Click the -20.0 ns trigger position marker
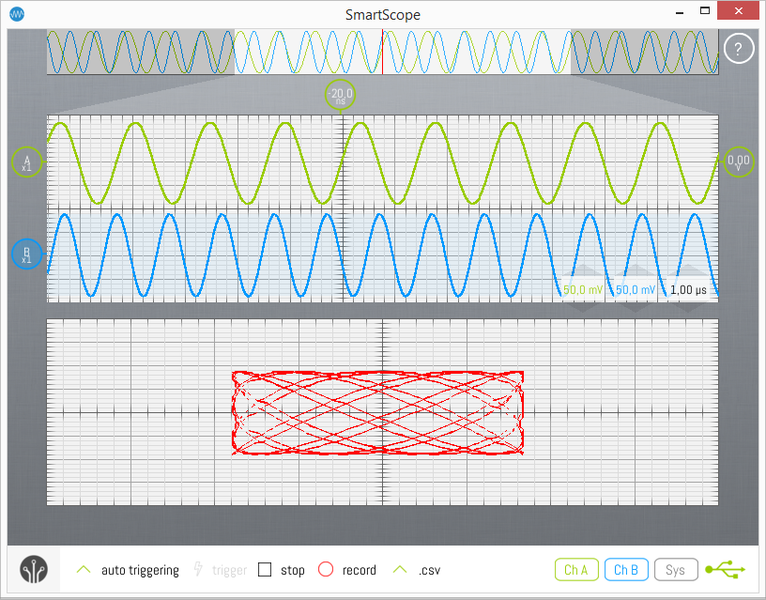 click(x=340, y=96)
